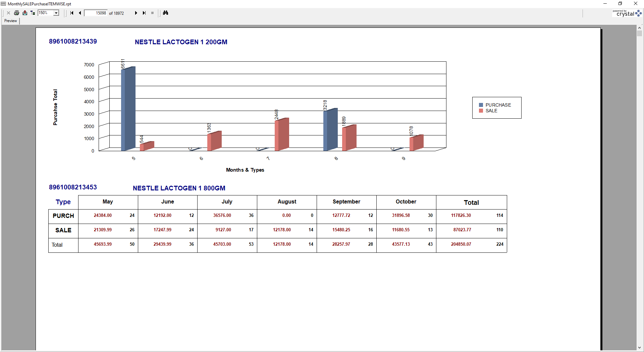Click the 1889 sale bar for month 8

(x=349, y=138)
